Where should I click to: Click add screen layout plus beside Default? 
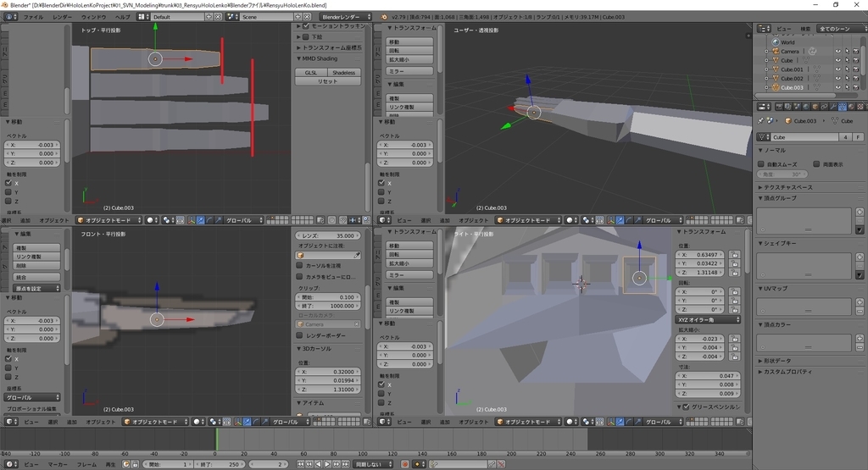pos(209,17)
